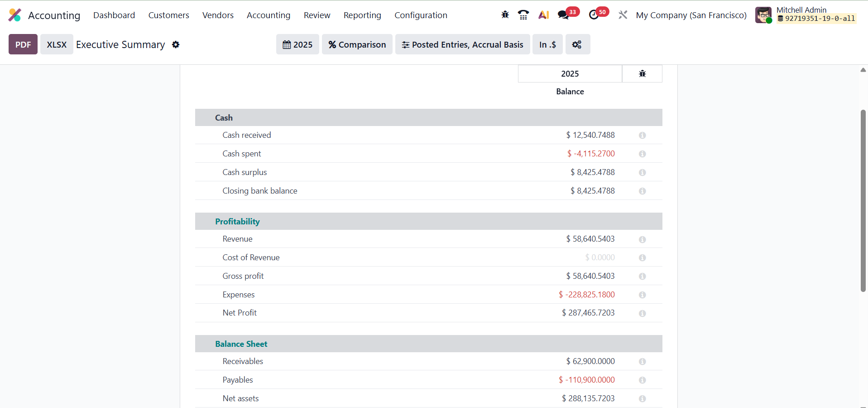Click the wrench tools icon
The image size is (868, 408).
coord(623,15)
